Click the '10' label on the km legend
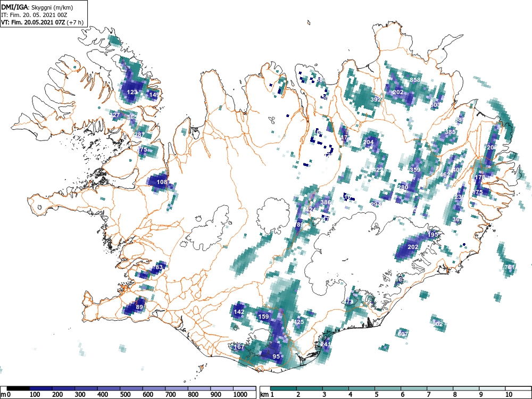Screen dimensions: 532x399 (x=509, y=395)
